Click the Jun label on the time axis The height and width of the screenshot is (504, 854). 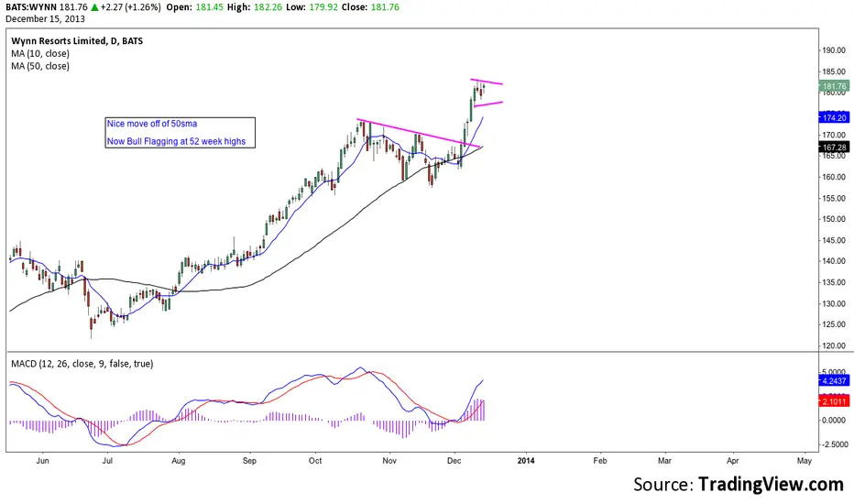tap(42, 460)
